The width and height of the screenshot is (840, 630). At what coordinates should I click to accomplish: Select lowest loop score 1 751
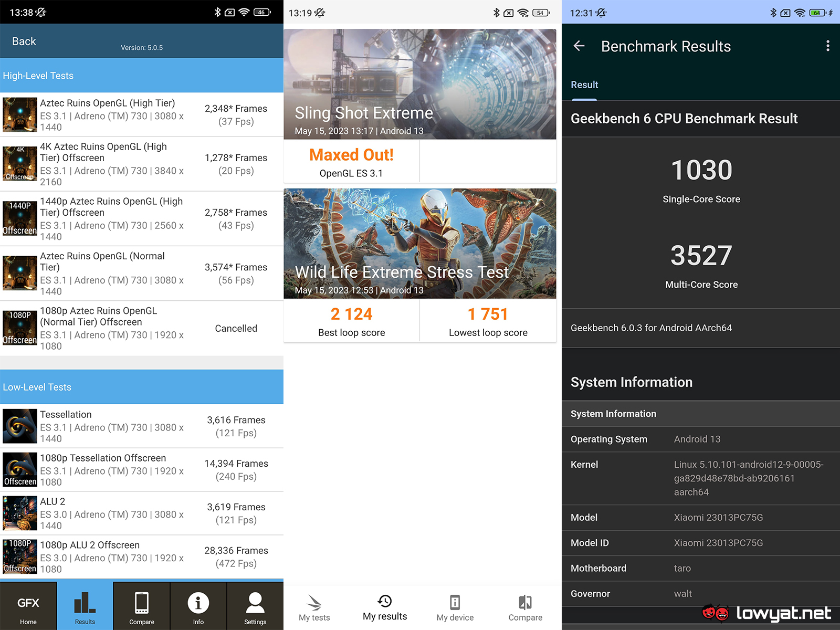(488, 314)
